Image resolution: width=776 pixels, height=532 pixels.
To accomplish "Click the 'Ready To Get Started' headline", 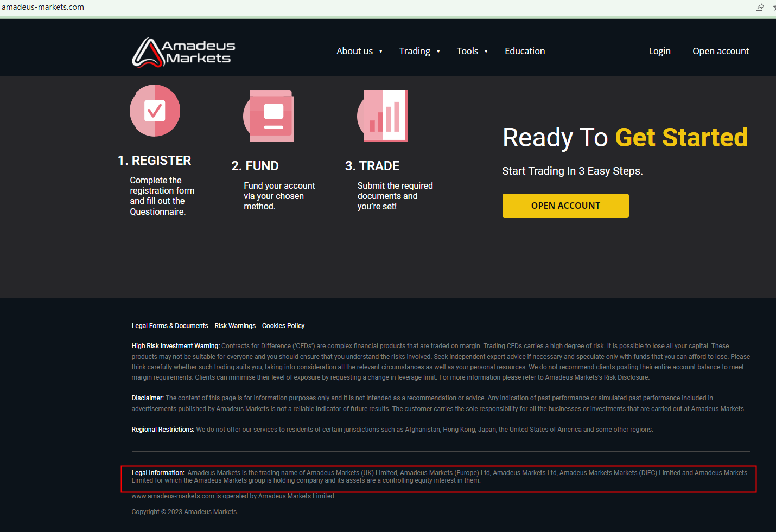I will pyautogui.click(x=625, y=138).
